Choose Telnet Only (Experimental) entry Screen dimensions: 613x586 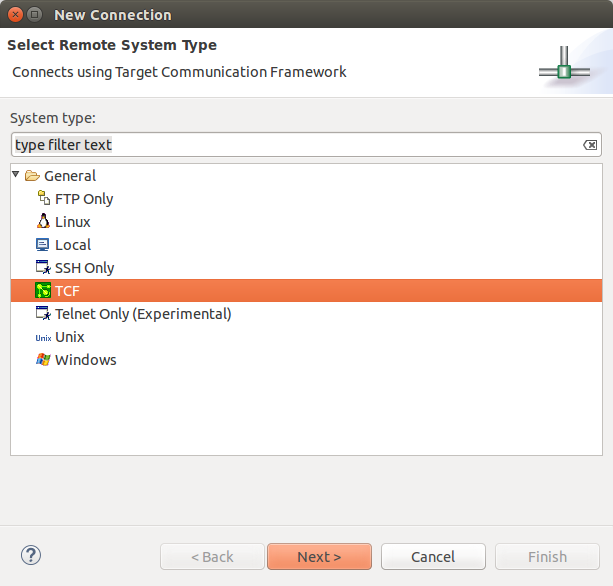[143, 314]
